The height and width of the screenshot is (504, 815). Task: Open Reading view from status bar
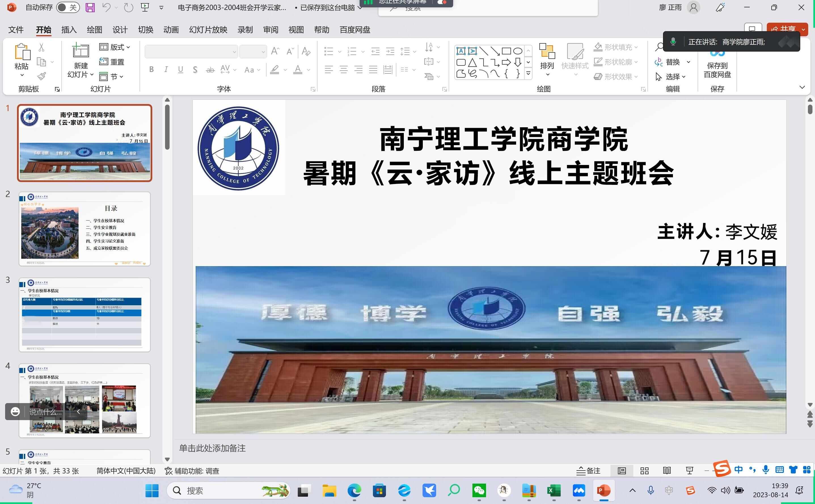[667, 471]
